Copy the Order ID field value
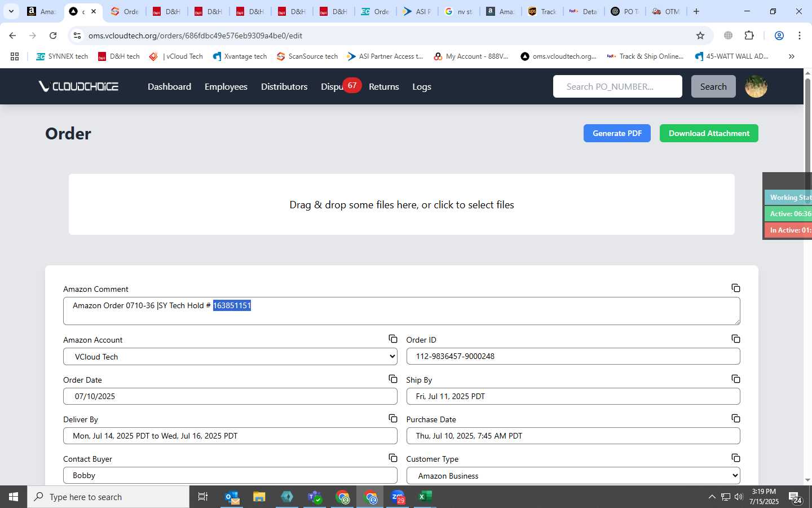812x508 pixels. 736,339
